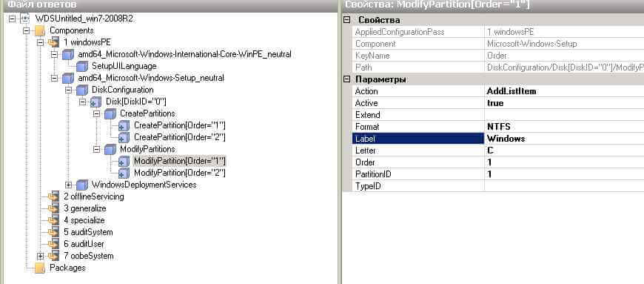
Task: Collapse the 1 windowsPE pass
Action: [40, 42]
